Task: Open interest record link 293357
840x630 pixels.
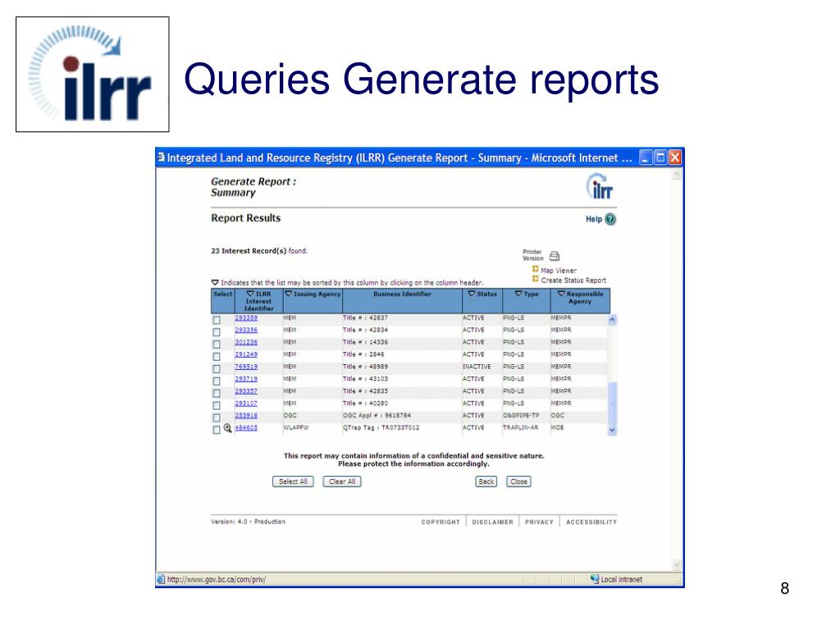Action: [x=246, y=391]
